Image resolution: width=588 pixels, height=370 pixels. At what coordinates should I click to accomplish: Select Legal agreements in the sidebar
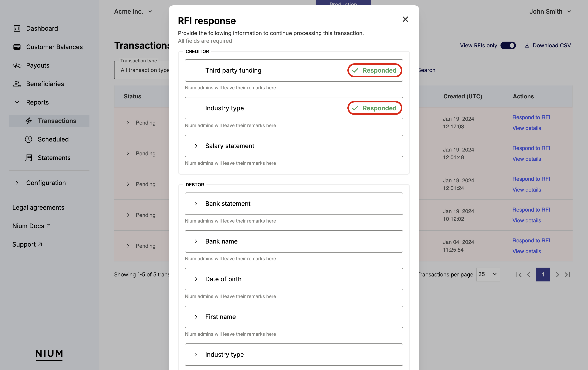tap(38, 207)
